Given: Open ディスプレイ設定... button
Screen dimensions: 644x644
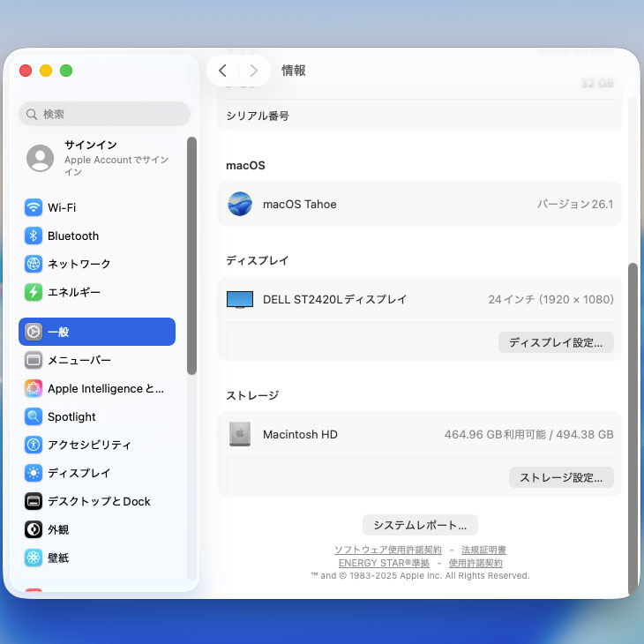Looking at the screenshot, I should (556, 342).
